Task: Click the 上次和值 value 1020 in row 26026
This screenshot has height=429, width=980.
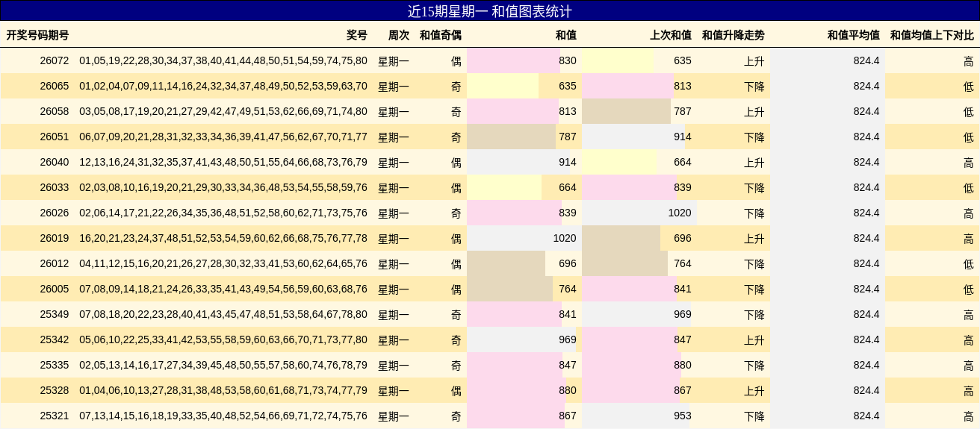Action: [x=680, y=213]
